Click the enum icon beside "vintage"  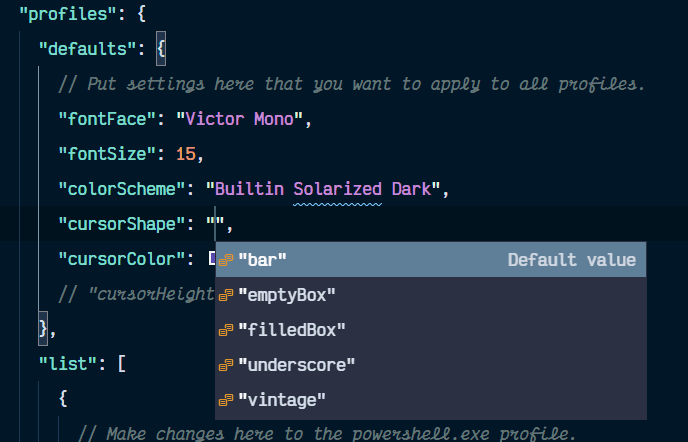tap(226, 400)
